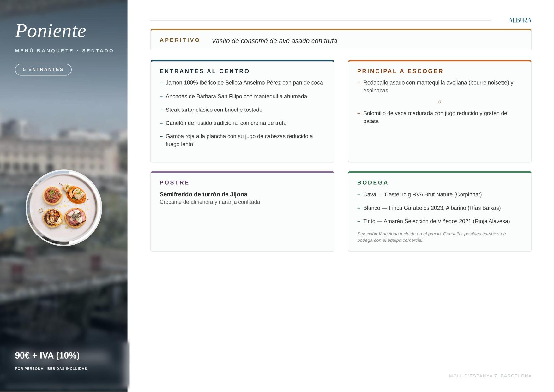
Task: Click the '90€ + IVA (10%)' price
Action: pyautogui.click(x=47, y=355)
